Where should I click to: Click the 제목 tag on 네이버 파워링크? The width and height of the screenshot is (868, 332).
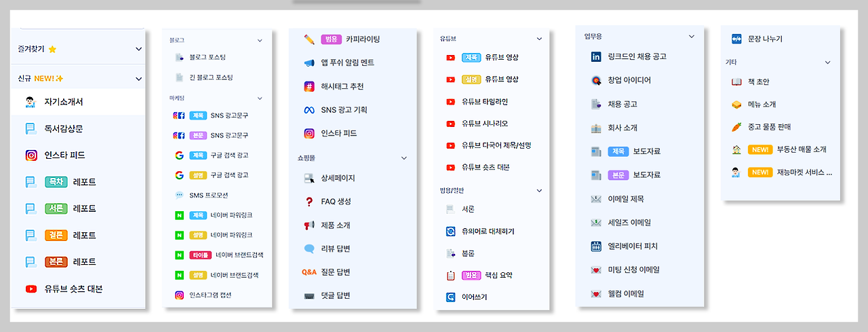pyautogui.click(x=199, y=215)
